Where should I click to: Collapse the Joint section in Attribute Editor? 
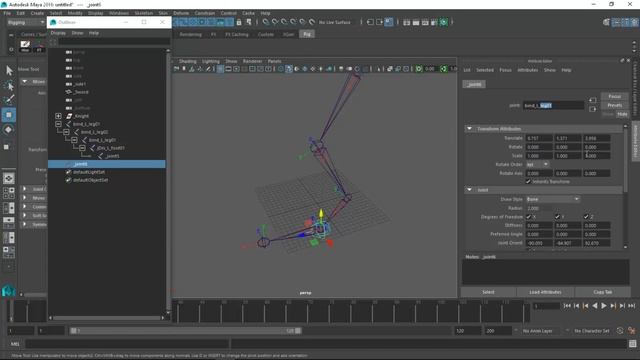click(469, 190)
